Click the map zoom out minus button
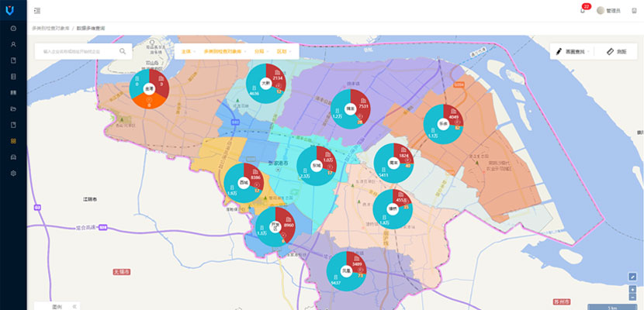This screenshot has width=644, height=310. coord(632,297)
